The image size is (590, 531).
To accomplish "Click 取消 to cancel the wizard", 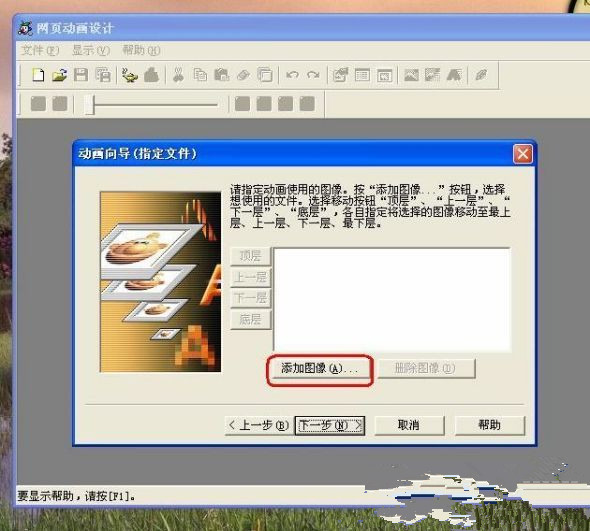I will tap(409, 426).
